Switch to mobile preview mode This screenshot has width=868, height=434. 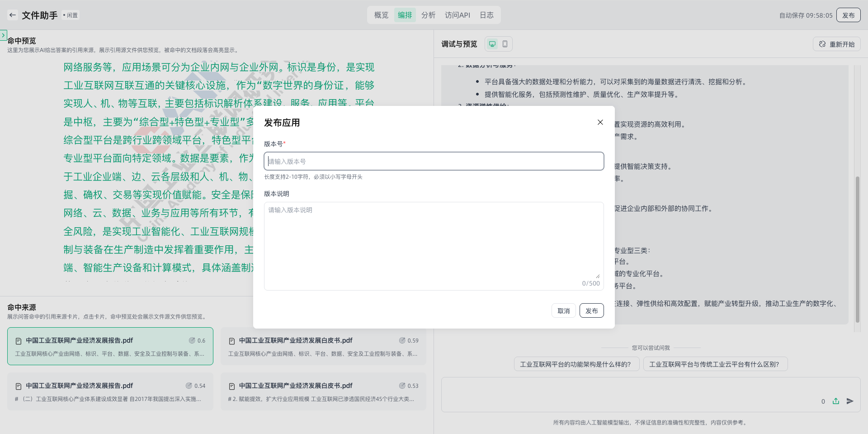(x=505, y=44)
